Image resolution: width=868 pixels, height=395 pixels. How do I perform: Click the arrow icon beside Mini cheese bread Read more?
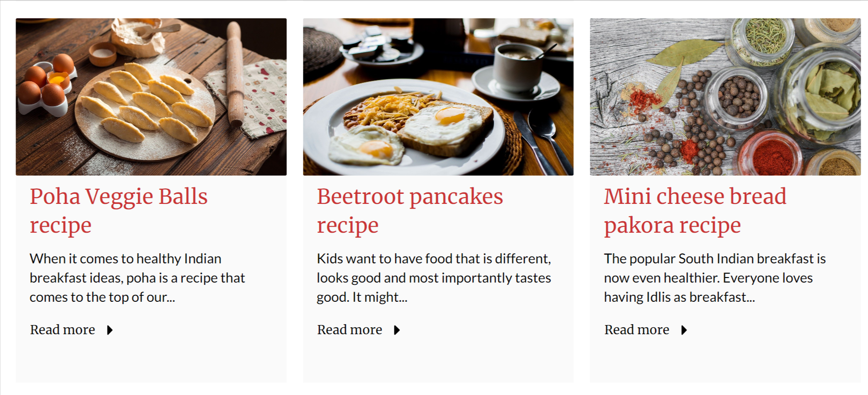(684, 330)
